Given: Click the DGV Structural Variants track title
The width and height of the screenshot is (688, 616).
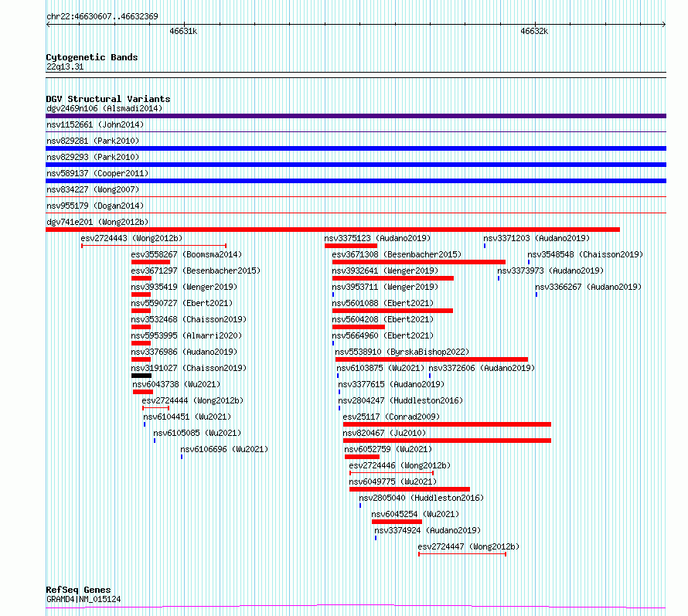Looking at the screenshot, I should [108, 99].
